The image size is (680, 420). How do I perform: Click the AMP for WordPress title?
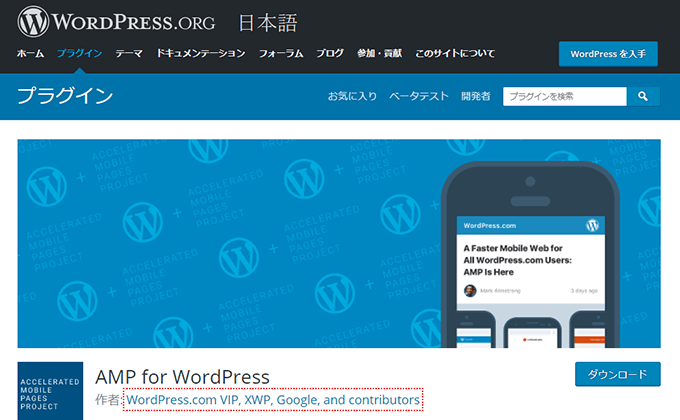point(182,377)
